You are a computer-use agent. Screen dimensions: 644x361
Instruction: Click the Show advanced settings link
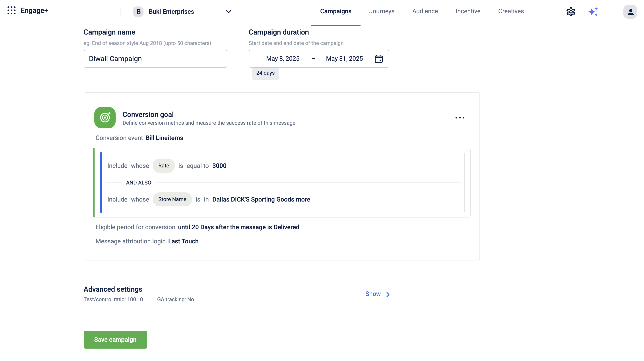[x=373, y=294]
